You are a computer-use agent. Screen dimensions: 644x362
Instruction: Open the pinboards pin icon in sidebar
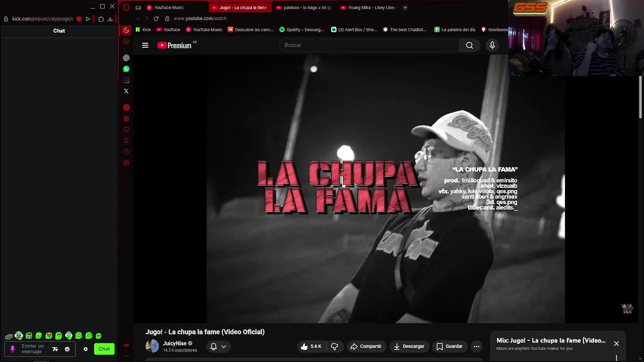(126, 141)
